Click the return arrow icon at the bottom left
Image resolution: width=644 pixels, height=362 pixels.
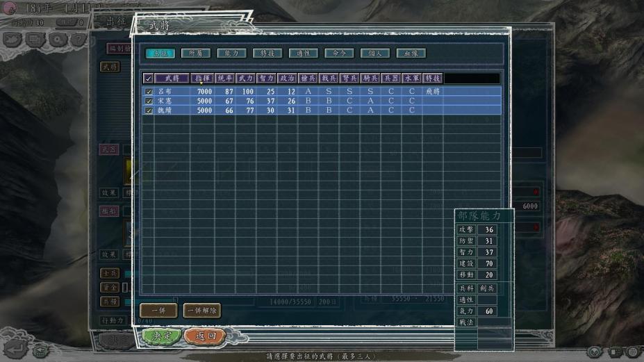tap(15, 349)
